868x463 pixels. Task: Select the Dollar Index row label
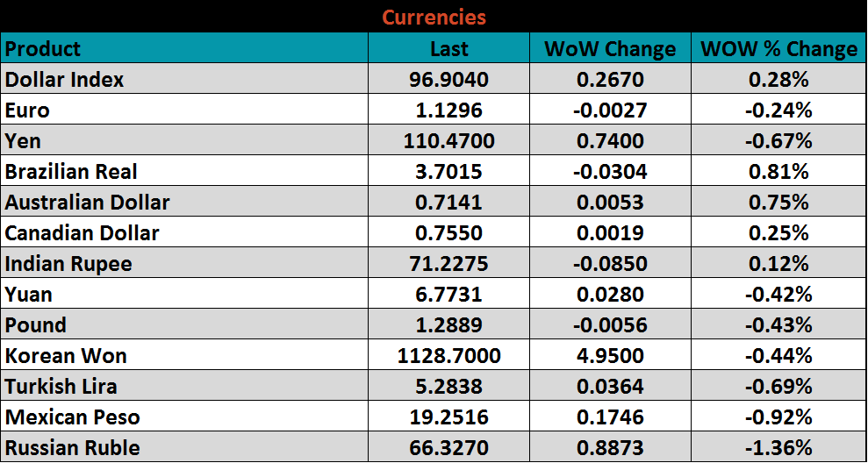pyautogui.click(x=65, y=80)
